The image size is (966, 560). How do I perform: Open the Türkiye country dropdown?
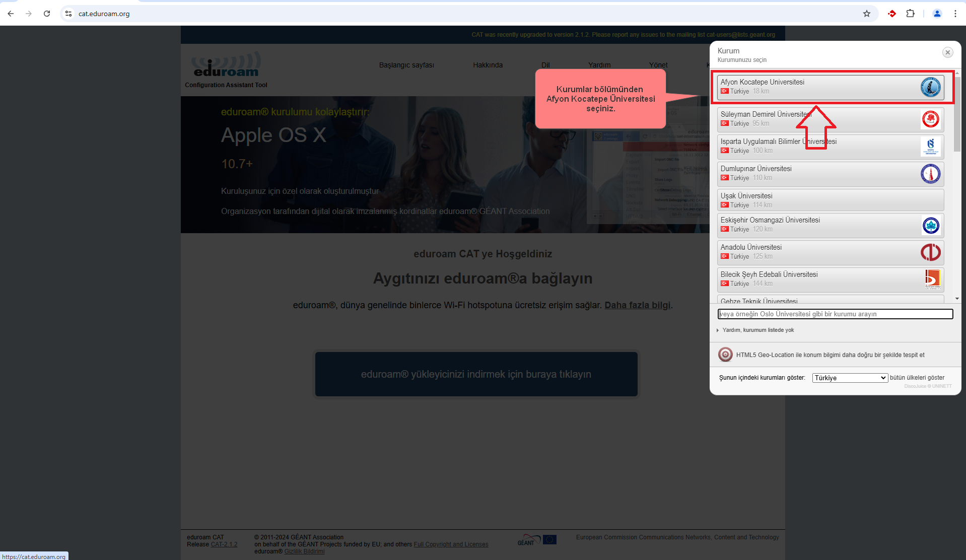pos(850,378)
